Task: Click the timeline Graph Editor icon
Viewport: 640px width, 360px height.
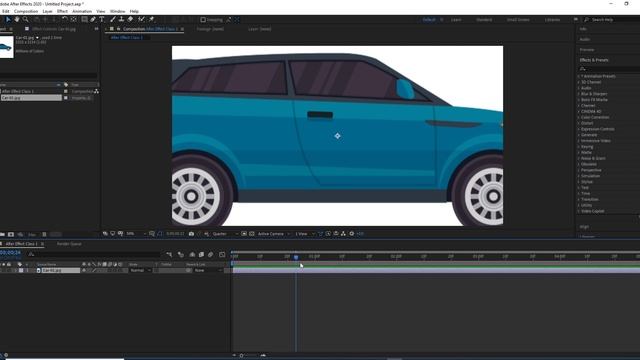Action: point(222,255)
